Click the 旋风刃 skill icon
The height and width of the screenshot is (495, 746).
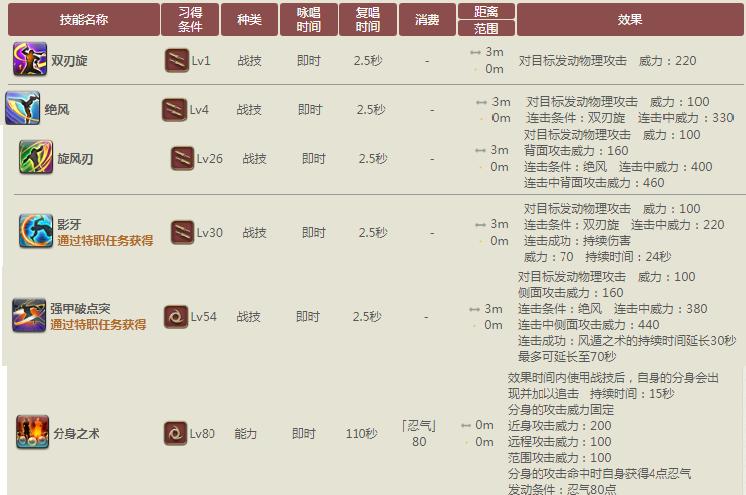point(36,157)
